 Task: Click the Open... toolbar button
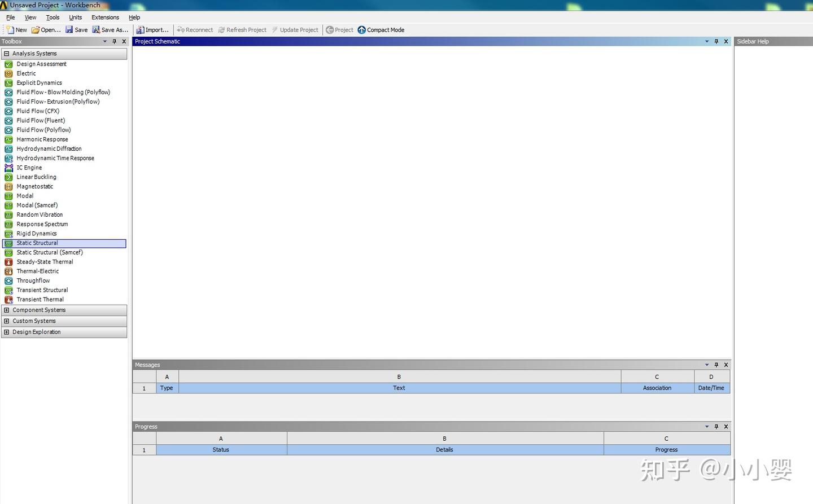click(46, 30)
